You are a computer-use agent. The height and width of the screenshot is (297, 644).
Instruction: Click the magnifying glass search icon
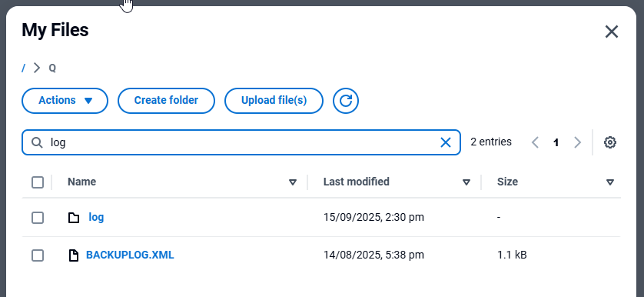[x=37, y=142]
